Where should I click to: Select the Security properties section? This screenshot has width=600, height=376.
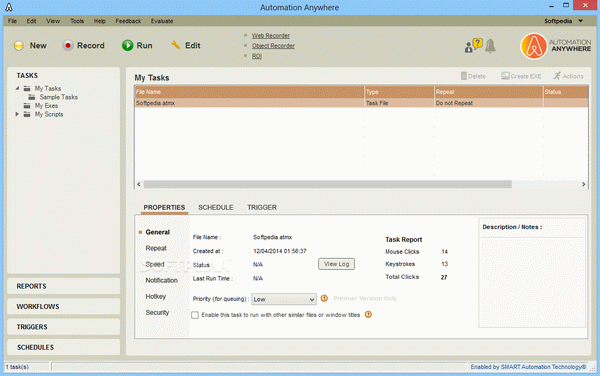tap(157, 313)
